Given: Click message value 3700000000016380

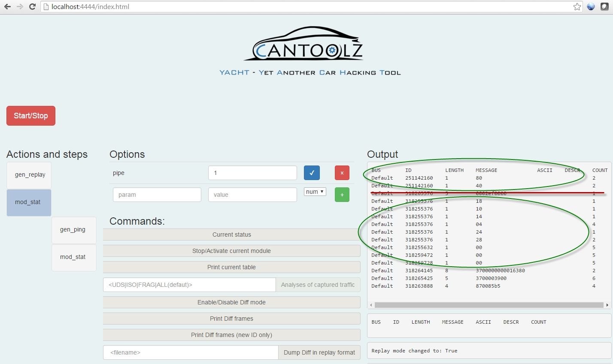Looking at the screenshot, I should (500, 271).
